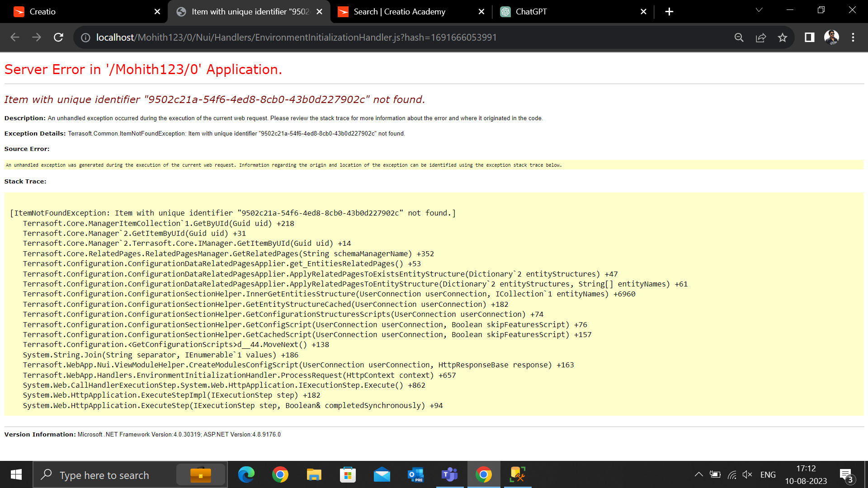Click the briefcase search highlight icon
The image size is (868, 488).
pyautogui.click(x=201, y=475)
